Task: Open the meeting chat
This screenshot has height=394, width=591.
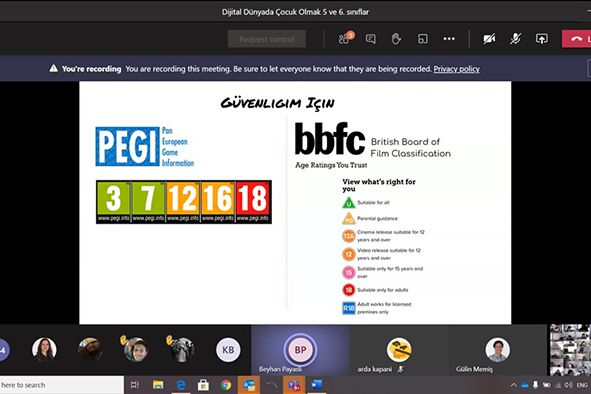Action: pyautogui.click(x=371, y=39)
